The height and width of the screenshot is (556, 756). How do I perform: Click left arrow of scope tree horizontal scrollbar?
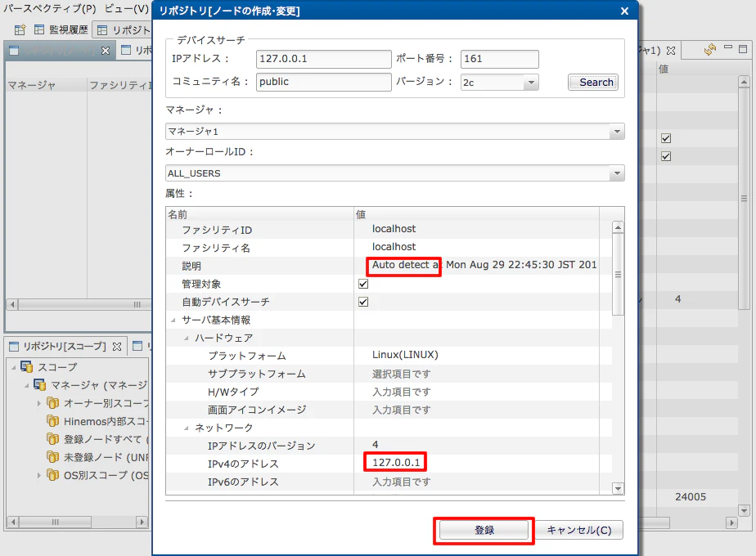[x=13, y=522]
